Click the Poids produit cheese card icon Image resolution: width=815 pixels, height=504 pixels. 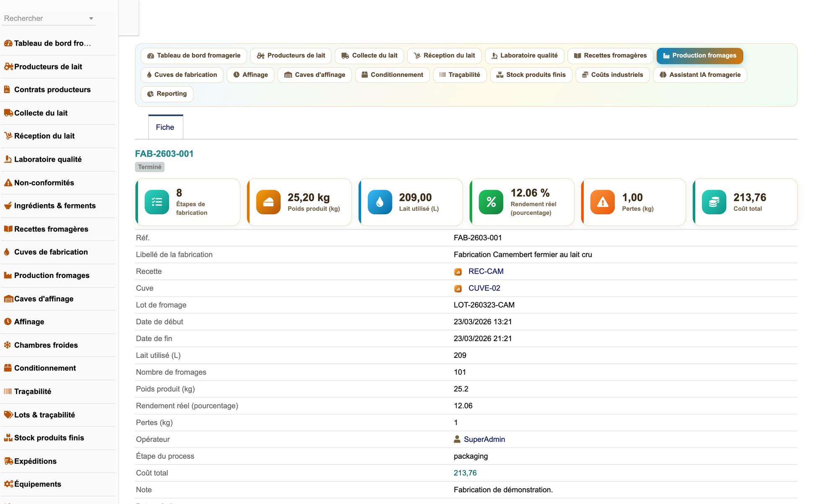point(268,202)
